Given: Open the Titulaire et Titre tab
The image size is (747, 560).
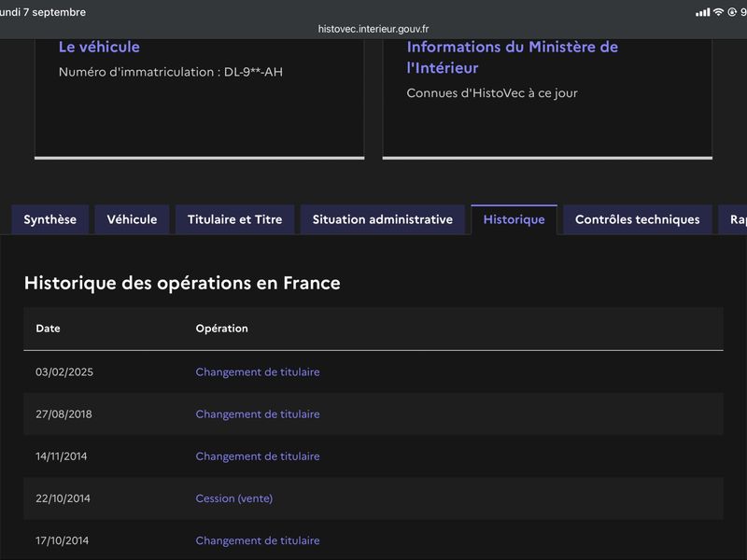Looking at the screenshot, I should click(235, 219).
